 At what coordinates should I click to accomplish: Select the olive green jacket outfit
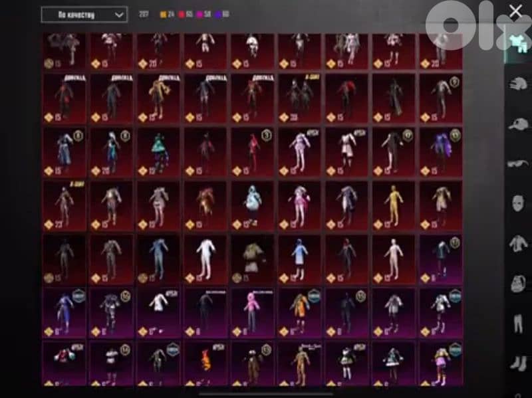click(x=253, y=259)
